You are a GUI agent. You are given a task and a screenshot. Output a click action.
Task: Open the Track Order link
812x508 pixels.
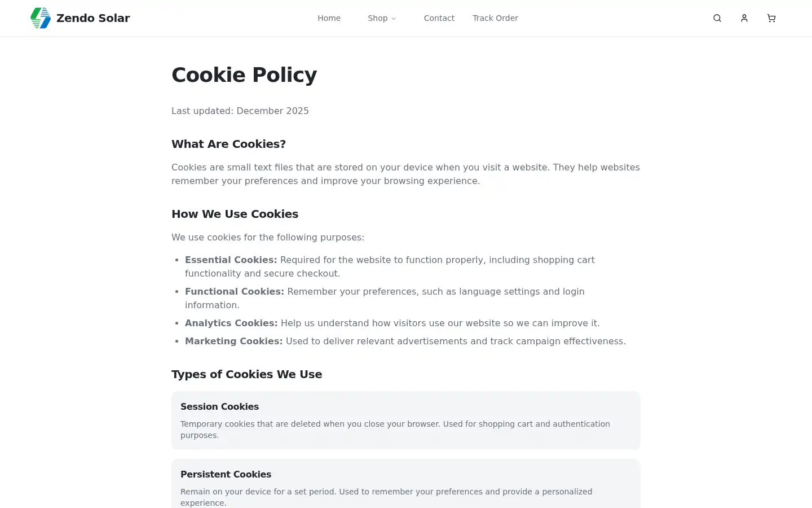[495, 18]
